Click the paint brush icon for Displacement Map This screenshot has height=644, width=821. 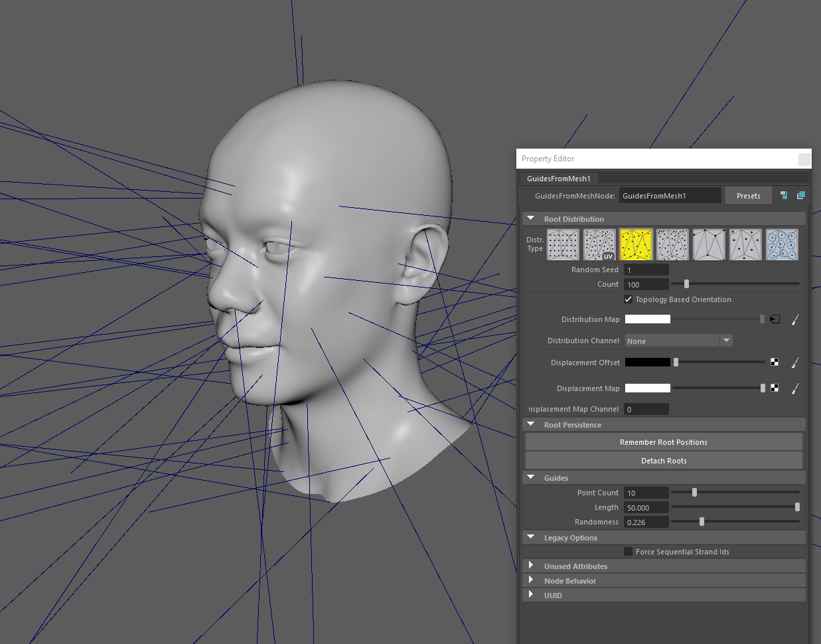point(794,388)
